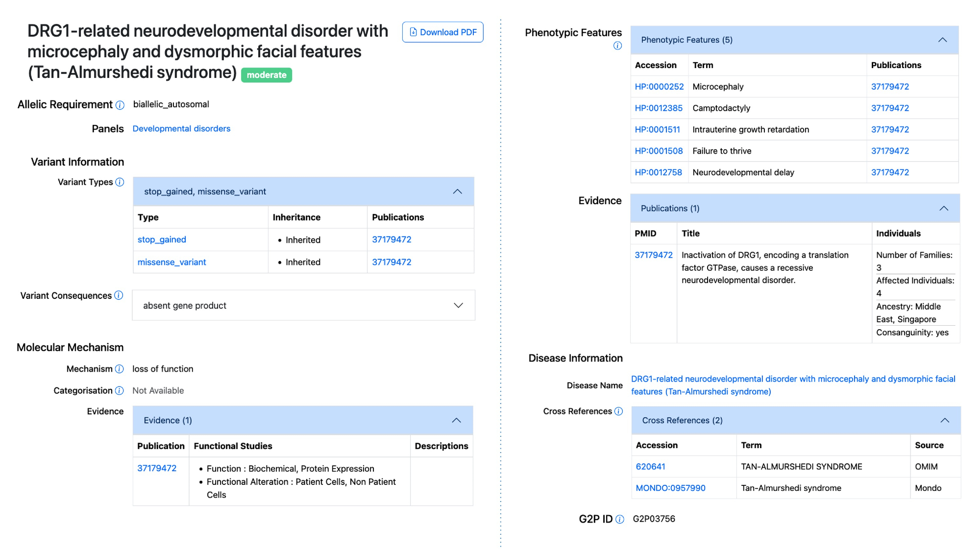Image resolution: width=980 pixels, height=551 pixels.
Task: Click the Cross References info icon
Action: tap(618, 411)
